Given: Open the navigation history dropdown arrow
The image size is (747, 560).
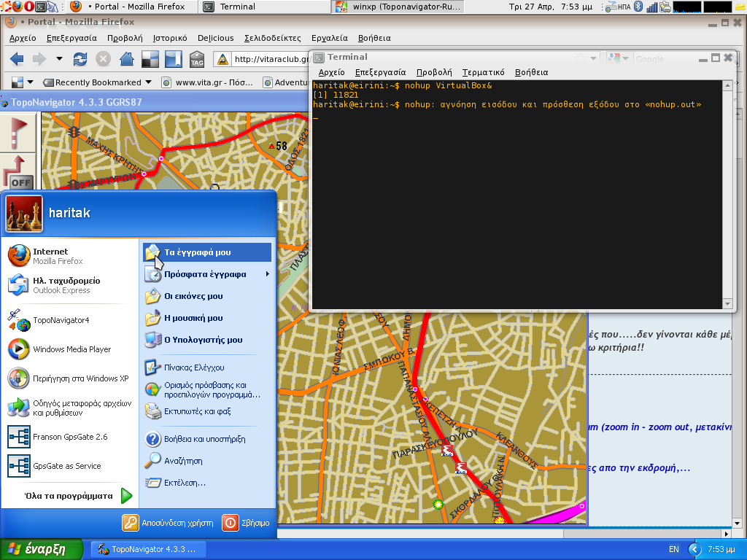Looking at the screenshot, I should [59, 59].
